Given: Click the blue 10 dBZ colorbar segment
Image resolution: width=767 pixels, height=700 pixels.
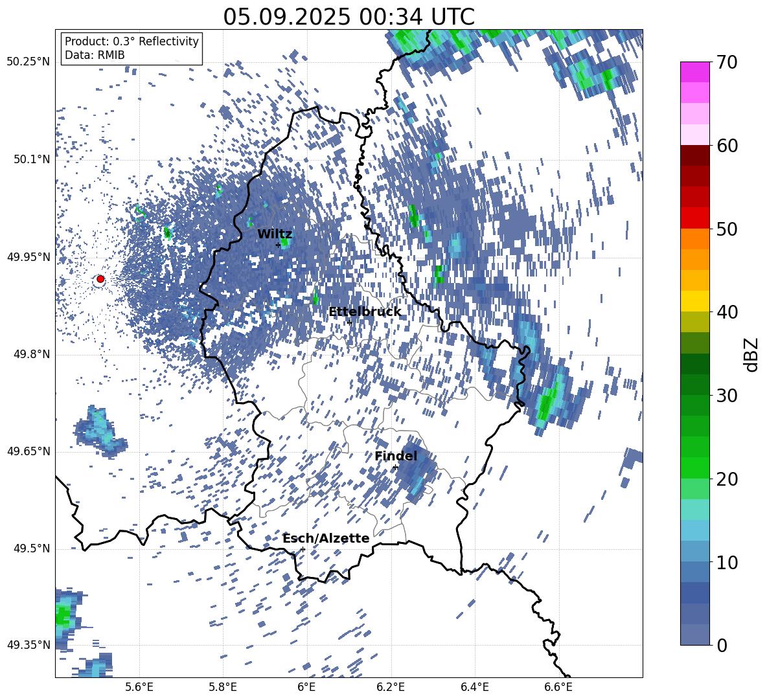Looking at the screenshot, I should click(694, 551).
